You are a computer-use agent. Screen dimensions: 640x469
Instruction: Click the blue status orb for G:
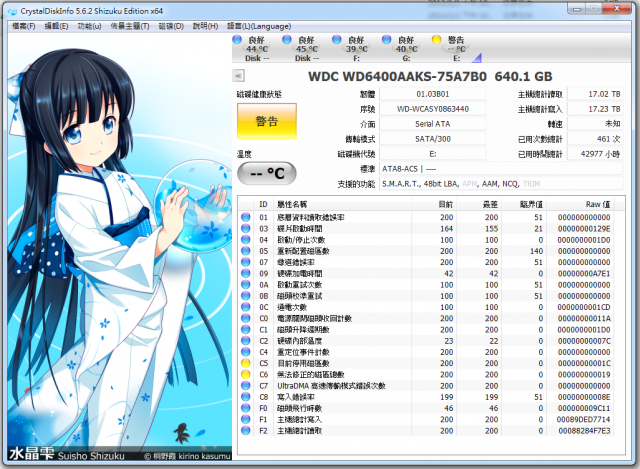pos(387,40)
